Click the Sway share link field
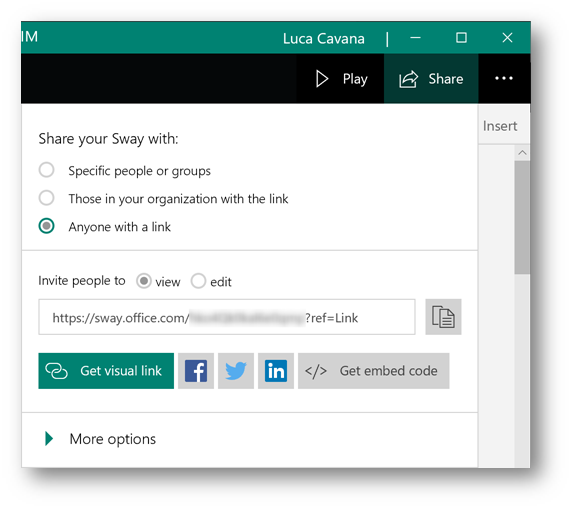The image size is (573, 510). coord(227,317)
